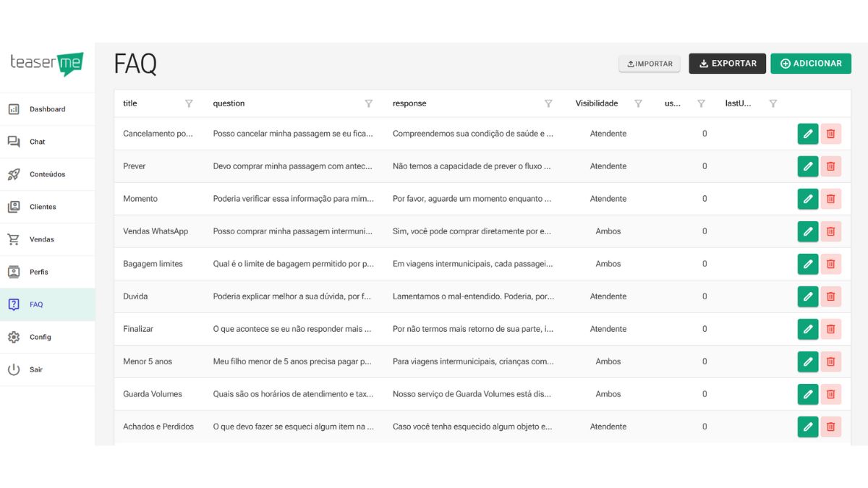Click the 'Não temos a capacidade' response cell
This screenshot has width=868, height=488.
[472, 166]
